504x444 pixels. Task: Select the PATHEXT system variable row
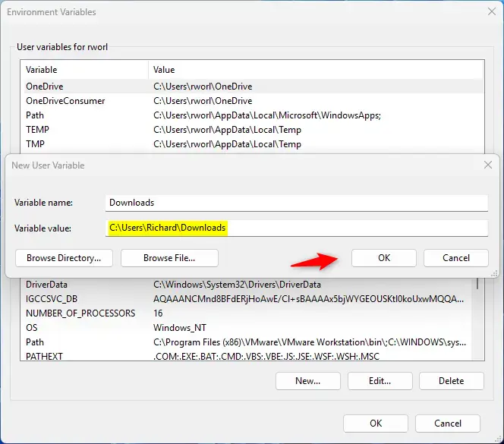click(x=247, y=356)
